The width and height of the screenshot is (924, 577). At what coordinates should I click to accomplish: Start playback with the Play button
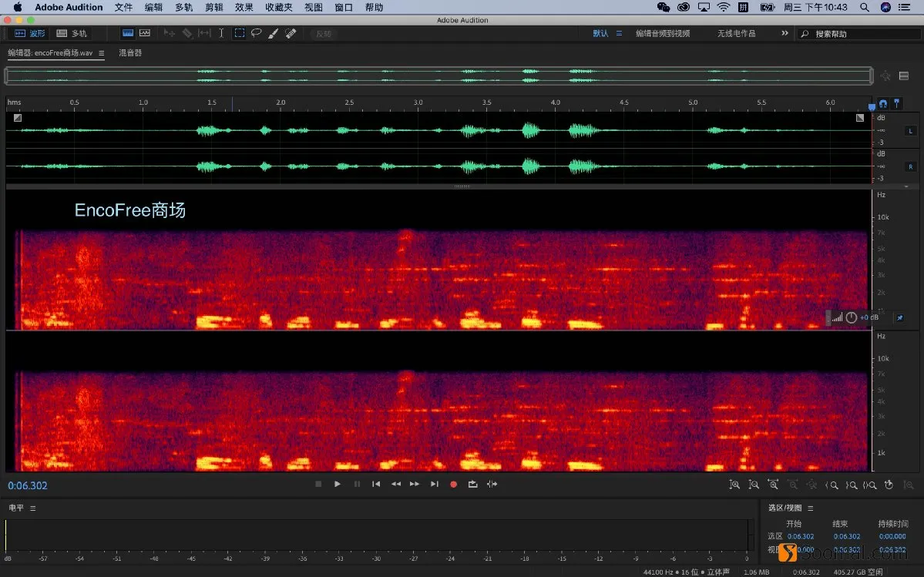click(x=337, y=484)
